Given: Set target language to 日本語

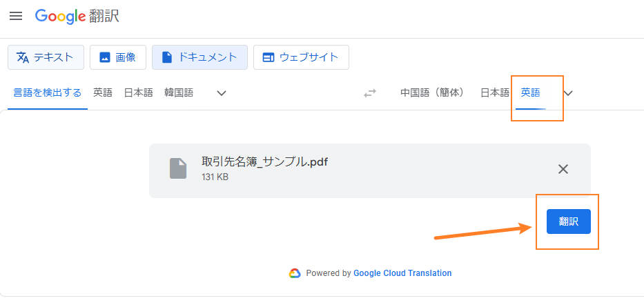Looking at the screenshot, I should tap(495, 92).
